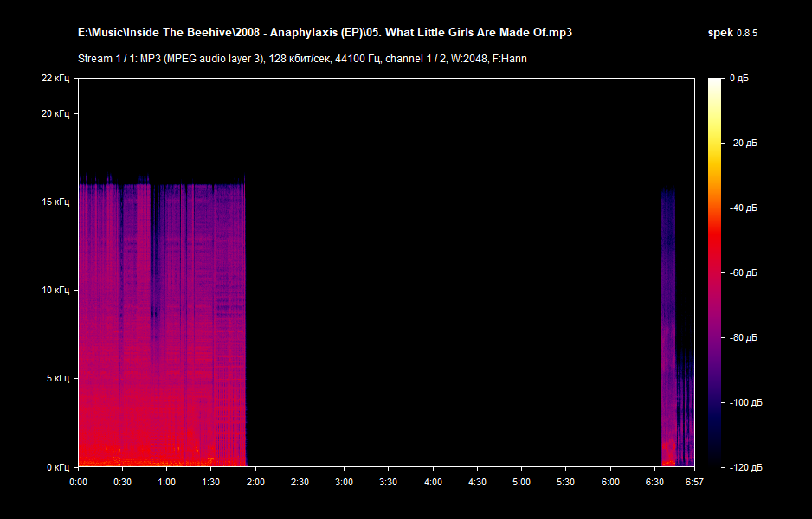
Task: Click the 22 кГц frequency label
Action: (x=55, y=78)
